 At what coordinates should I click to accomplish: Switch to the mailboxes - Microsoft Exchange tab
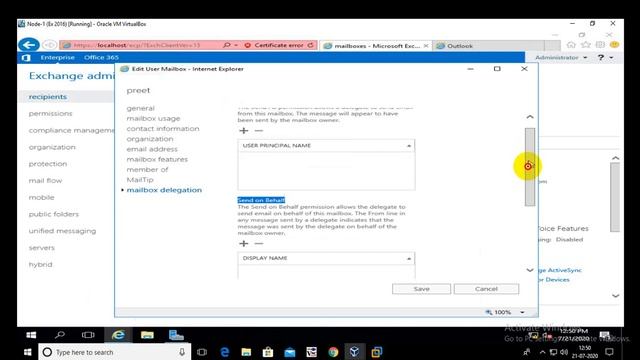pos(376,46)
